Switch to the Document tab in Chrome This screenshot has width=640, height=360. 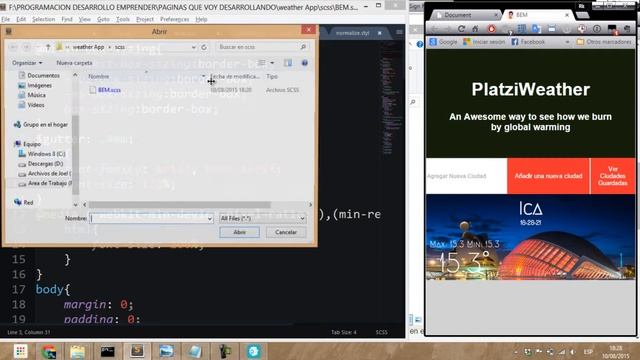465,15
